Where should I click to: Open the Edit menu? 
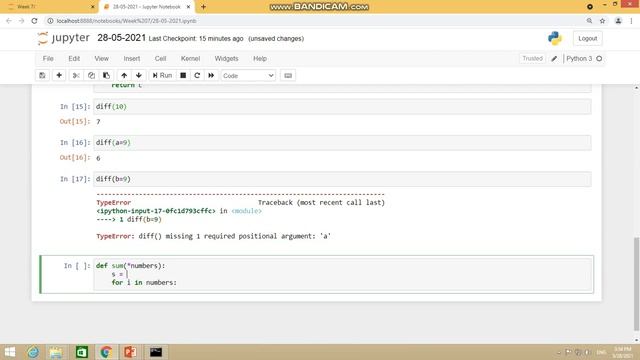point(74,59)
